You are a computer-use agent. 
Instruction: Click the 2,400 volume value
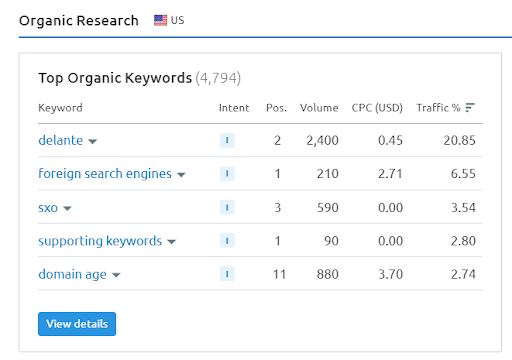click(322, 141)
